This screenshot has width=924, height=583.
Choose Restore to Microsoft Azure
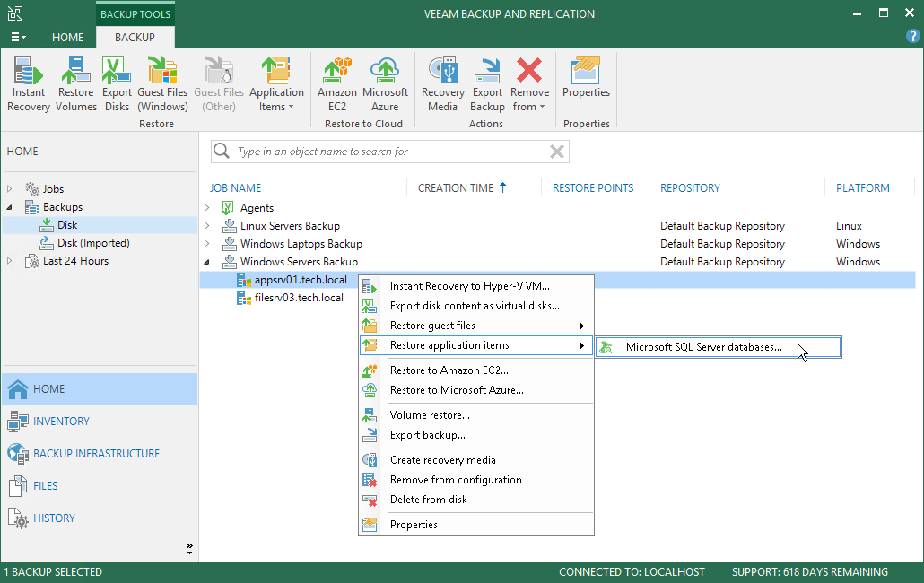tap(475, 390)
